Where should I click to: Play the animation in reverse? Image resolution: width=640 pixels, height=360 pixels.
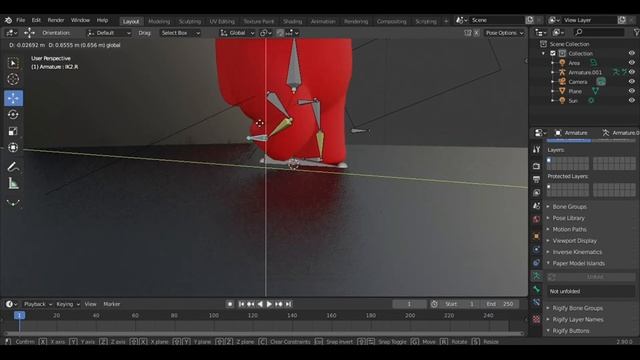[260, 304]
